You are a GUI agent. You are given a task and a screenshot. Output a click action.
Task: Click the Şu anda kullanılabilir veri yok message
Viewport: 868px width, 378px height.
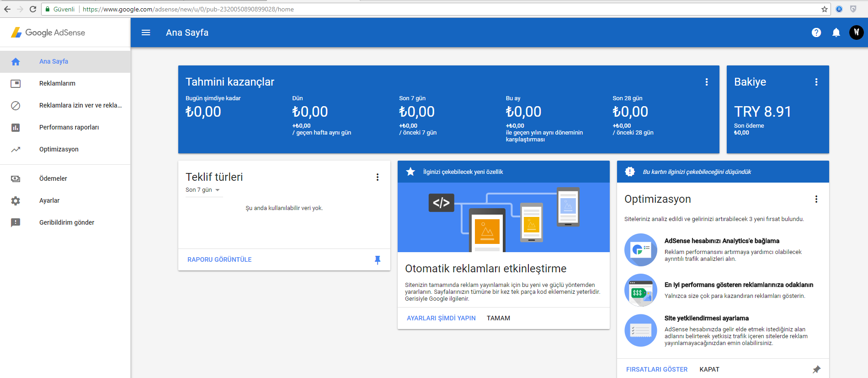pyautogui.click(x=284, y=208)
